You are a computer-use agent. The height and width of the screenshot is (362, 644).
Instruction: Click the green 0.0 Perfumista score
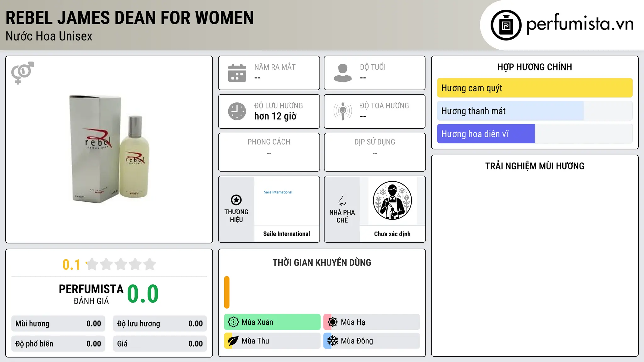[143, 294]
